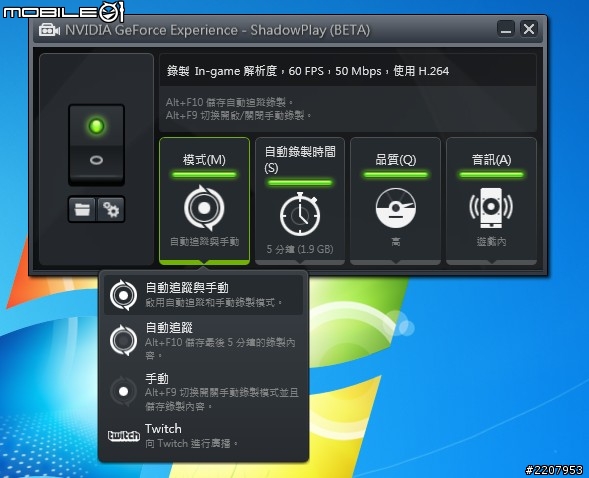Click the 模式(M) mode panel
589x478 pixels.
point(204,201)
